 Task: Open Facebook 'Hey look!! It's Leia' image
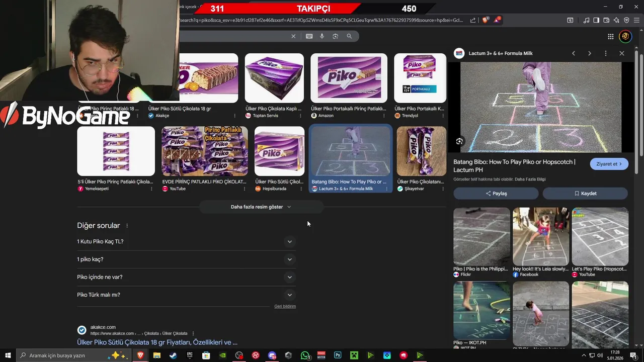541,236
